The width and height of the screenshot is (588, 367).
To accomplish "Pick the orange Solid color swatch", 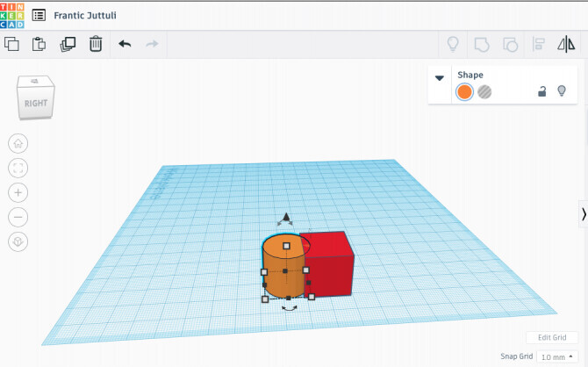I will (464, 92).
